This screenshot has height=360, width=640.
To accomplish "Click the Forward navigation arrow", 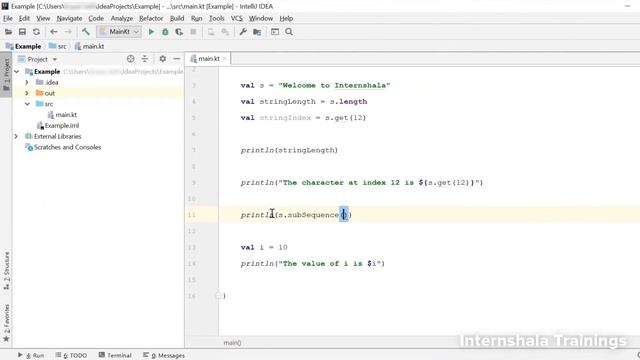I will click(68, 32).
